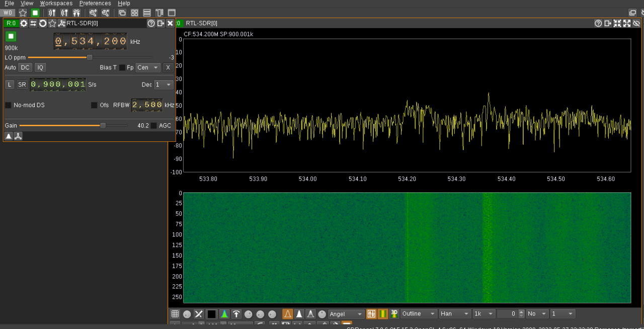Screen dimensions: 644x329
Task: Click the DC auto-correction button
Action: coord(25,67)
